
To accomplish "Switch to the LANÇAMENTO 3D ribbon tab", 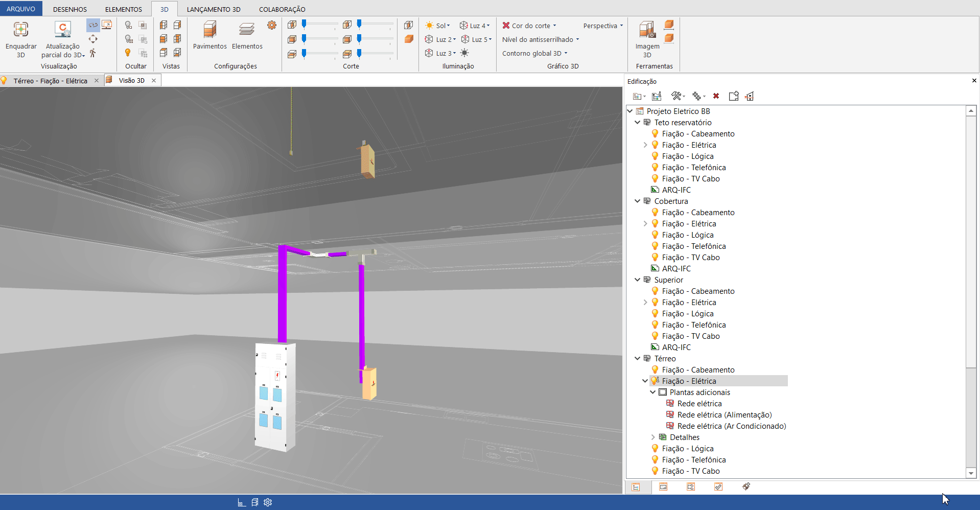I will [x=213, y=9].
